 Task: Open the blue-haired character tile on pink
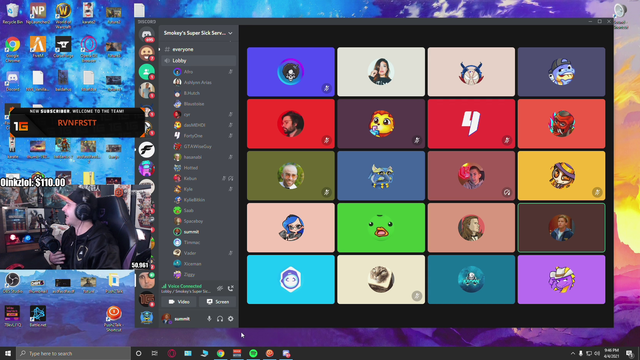point(291,227)
